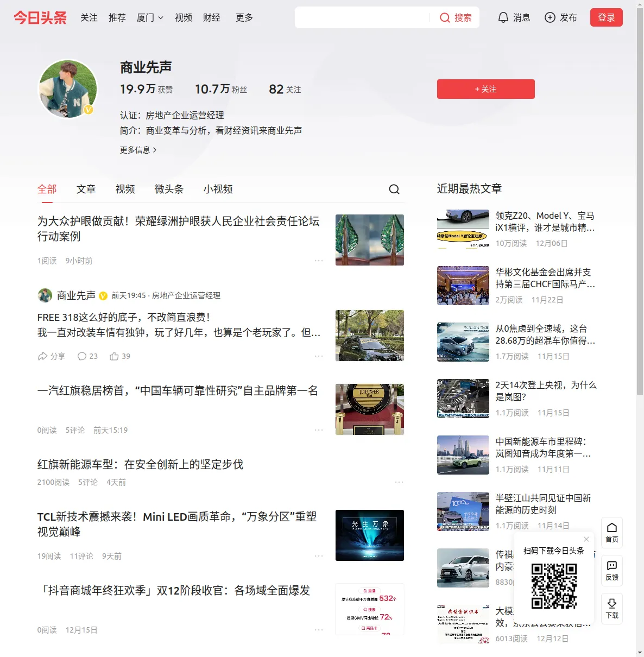Open hot article 领克Z20、Model Y、宝马iX1横评
This screenshot has width=644, height=657.
[545, 222]
